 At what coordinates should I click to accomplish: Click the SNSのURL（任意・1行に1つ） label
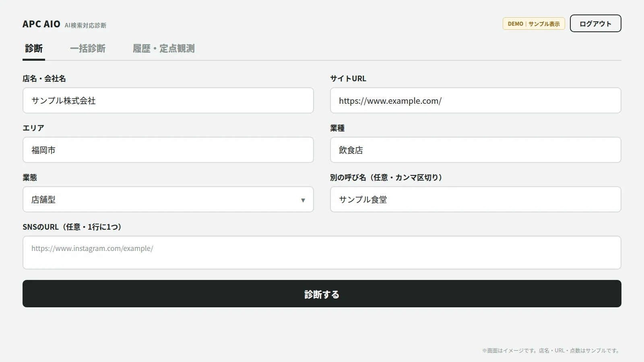click(x=72, y=227)
